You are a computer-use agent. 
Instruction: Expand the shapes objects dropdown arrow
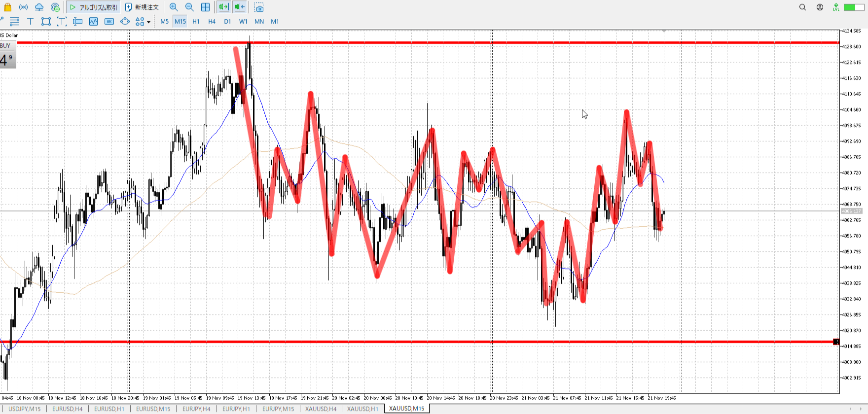pos(148,22)
